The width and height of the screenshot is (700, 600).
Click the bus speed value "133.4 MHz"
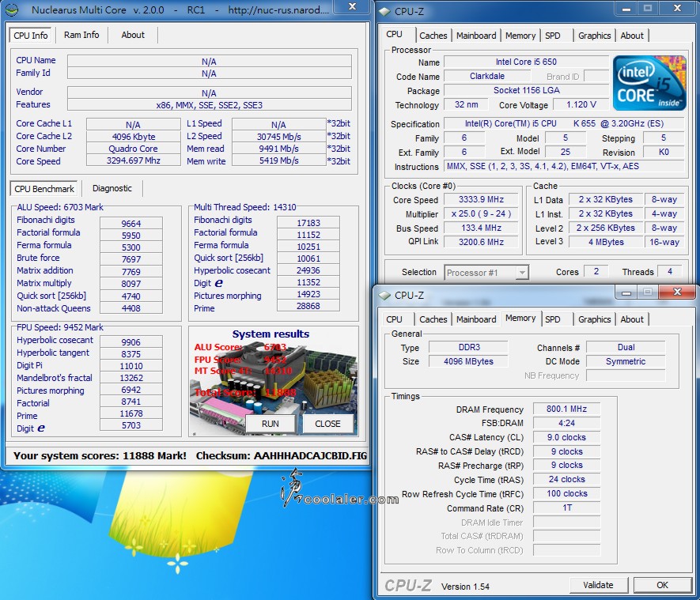click(481, 228)
